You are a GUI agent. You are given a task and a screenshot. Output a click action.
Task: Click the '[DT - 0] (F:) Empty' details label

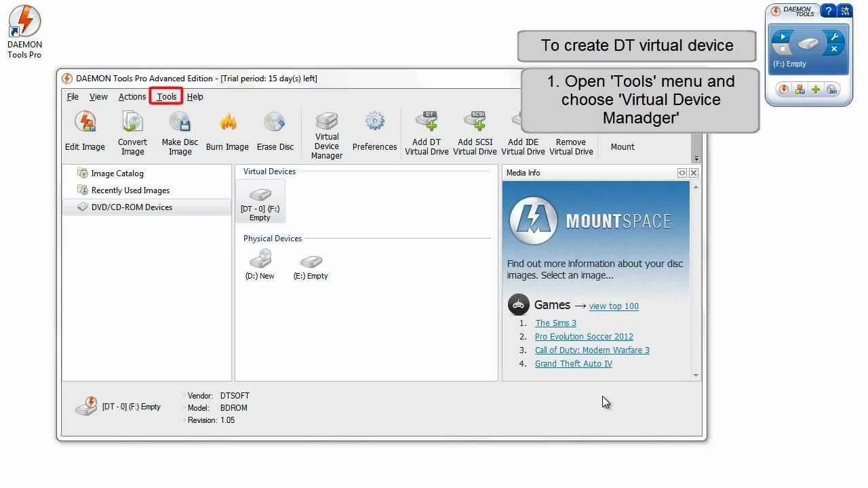click(x=132, y=407)
